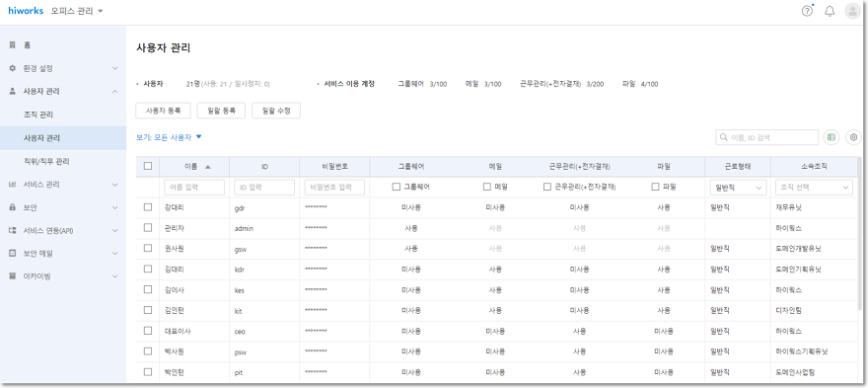The width and height of the screenshot is (868, 388).
Task: Click the green Excel export icon
Action: pos(831,137)
